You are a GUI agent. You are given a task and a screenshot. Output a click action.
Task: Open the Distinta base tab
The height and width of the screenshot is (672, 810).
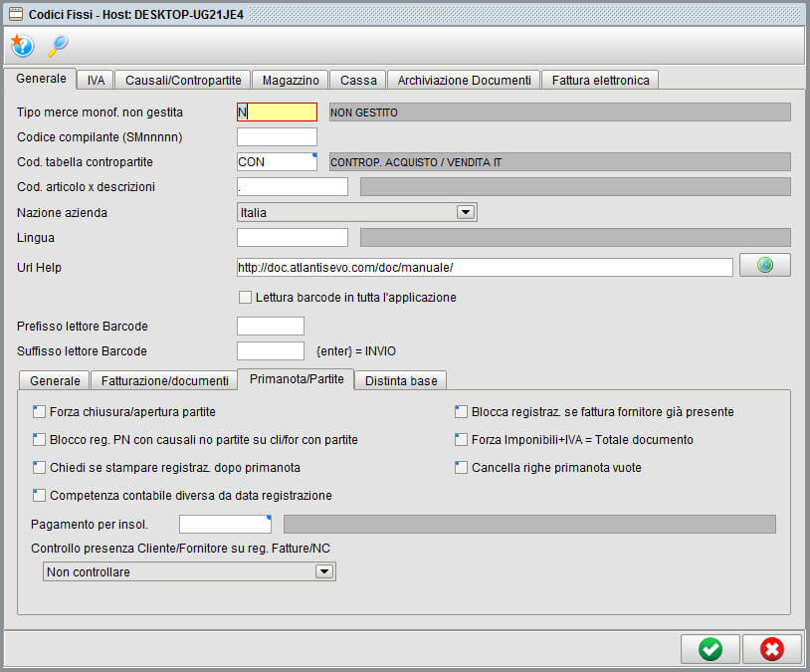tap(401, 380)
